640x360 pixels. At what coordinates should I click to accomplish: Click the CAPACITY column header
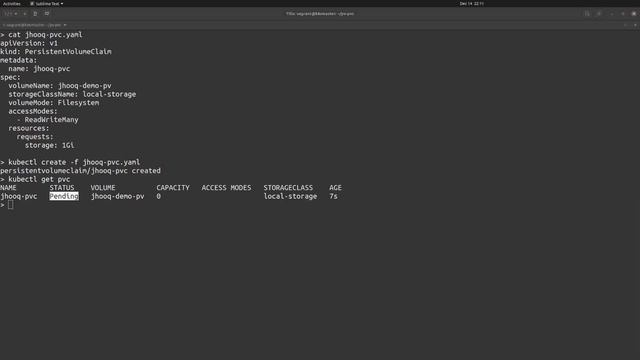(x=173, y=188)
